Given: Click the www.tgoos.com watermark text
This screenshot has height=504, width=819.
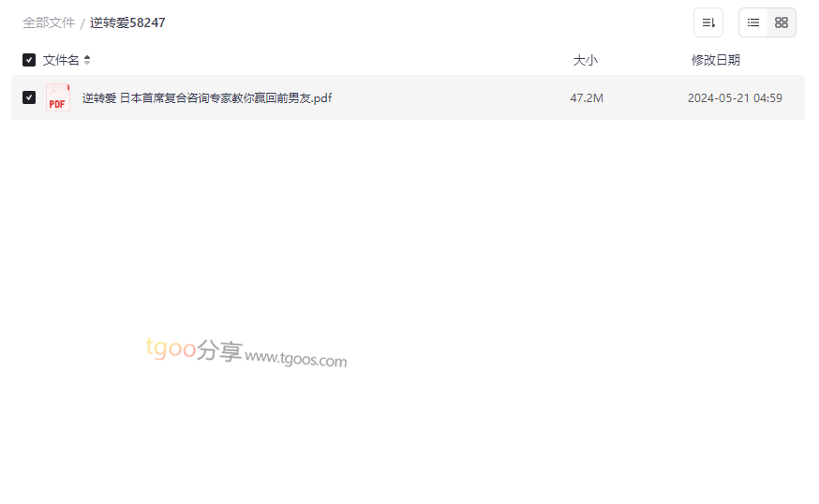Looking at the screenshot, I should pyautogui.click(x=295, y=359).
